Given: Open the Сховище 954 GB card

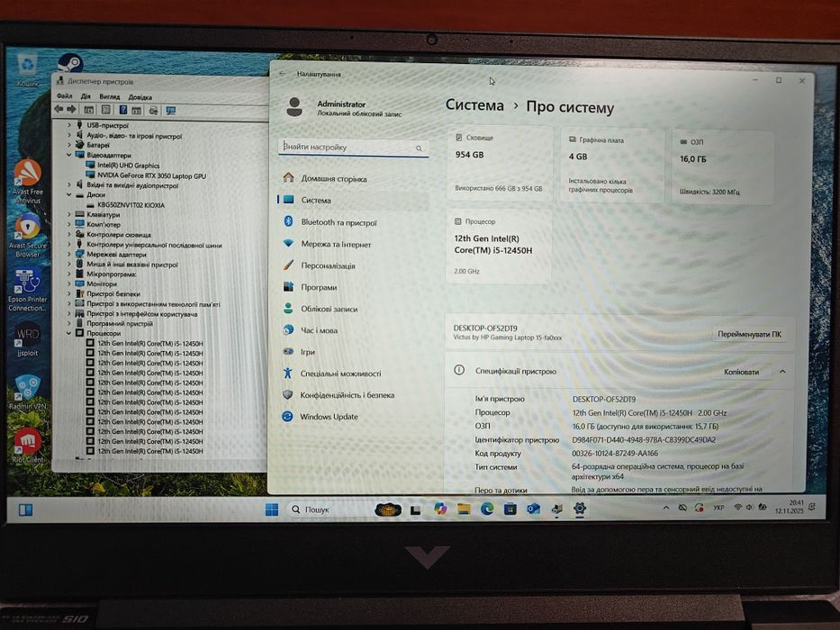Looking at the screenshot, I should coord(500,164).
